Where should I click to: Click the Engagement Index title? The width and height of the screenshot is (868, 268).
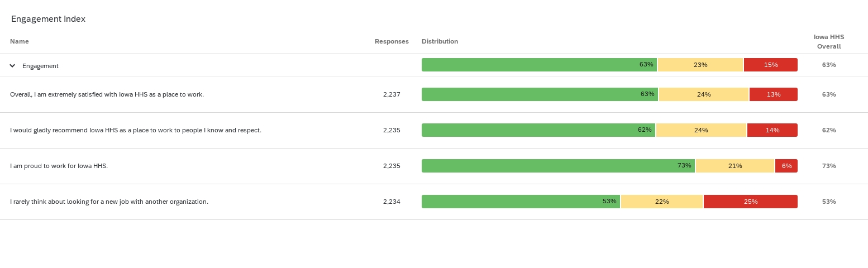point(48,19)
